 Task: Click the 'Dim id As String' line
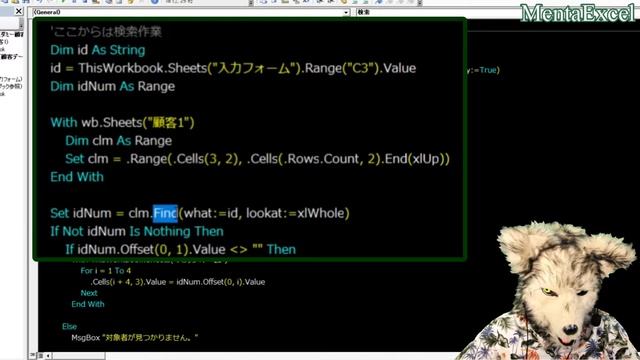click(x=98, y=50)
